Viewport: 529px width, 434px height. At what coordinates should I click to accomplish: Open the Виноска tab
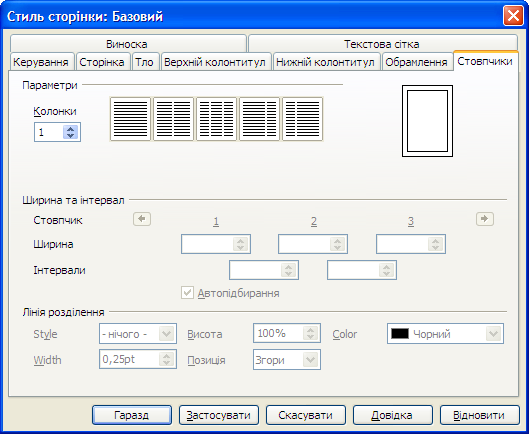127,44
